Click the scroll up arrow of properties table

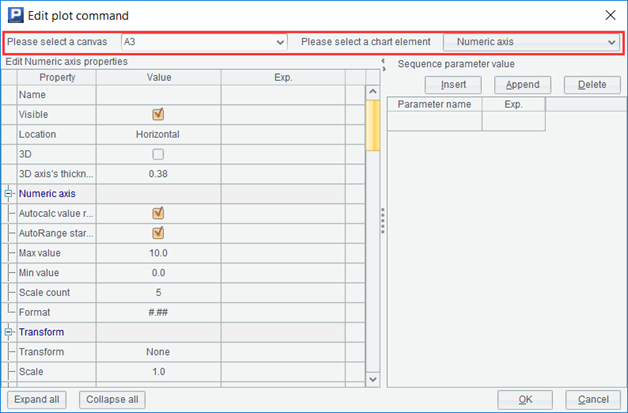tap(374, 94)
